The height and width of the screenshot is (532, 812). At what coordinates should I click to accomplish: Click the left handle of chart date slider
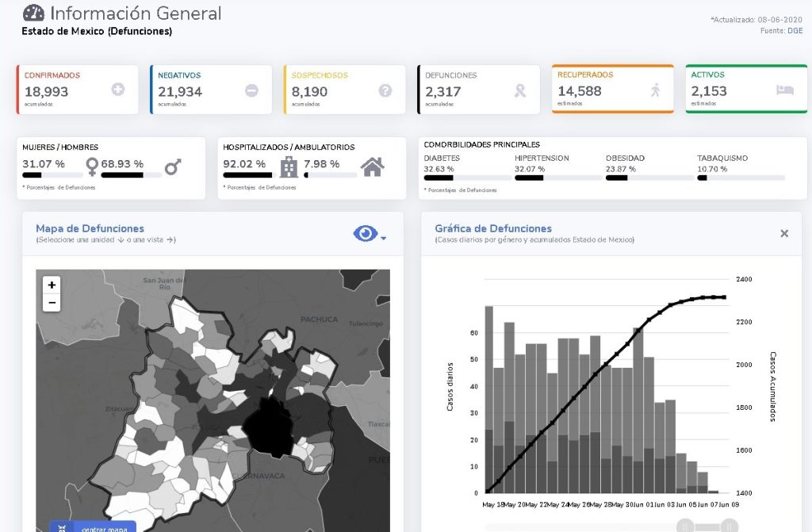(x=686, y=525)
